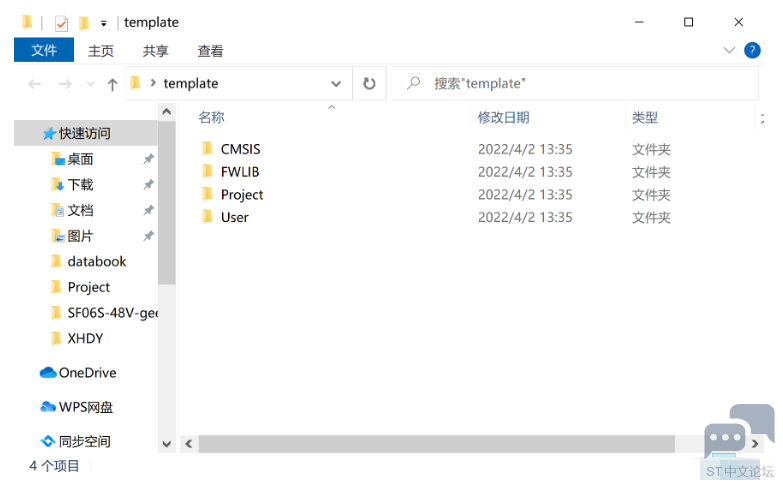Switch to the 查看 ribbon tab
Viewport: 783px width, 487px height.
pos(210,51)
